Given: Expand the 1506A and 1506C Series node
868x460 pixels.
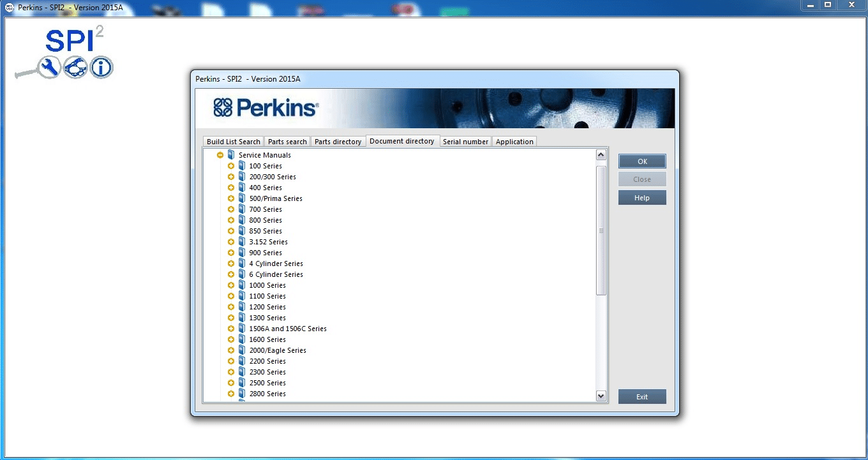Looking at the screenshot, I should pos(231,329).
